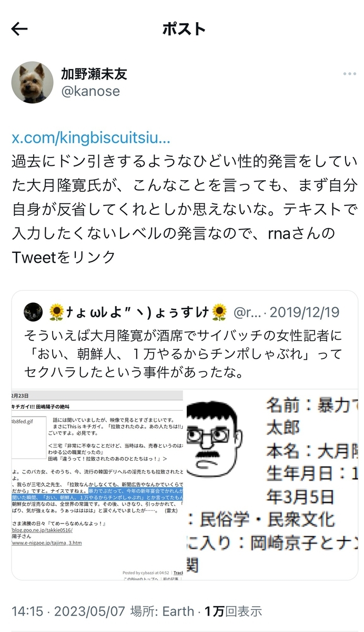
Task: Open quoted tweet text about 大月隆寛
Action: (183, 354)
